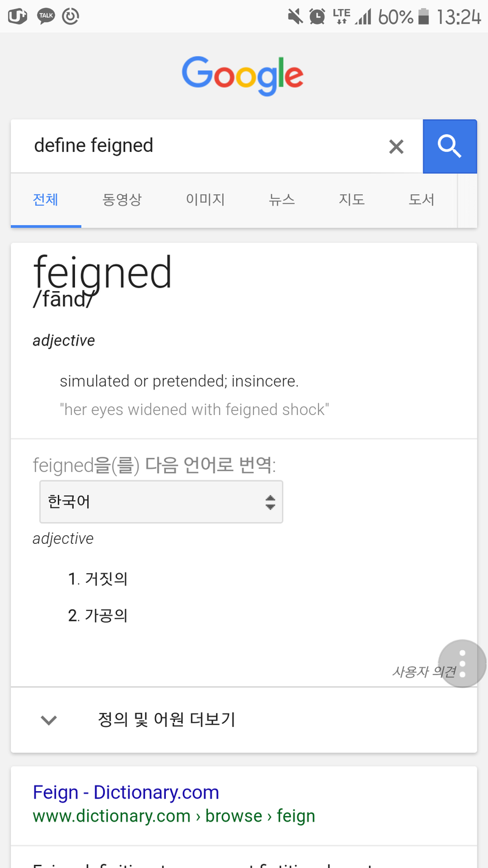
Task: Start the search with the magnifier button
Action: click(x=450, y=146)
